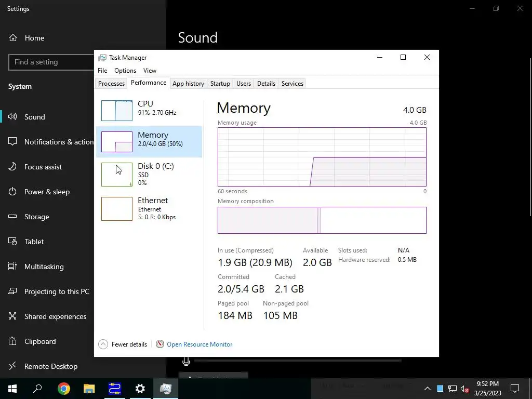Click the CPU 91% 2.70 GHz label

(157, 108)
